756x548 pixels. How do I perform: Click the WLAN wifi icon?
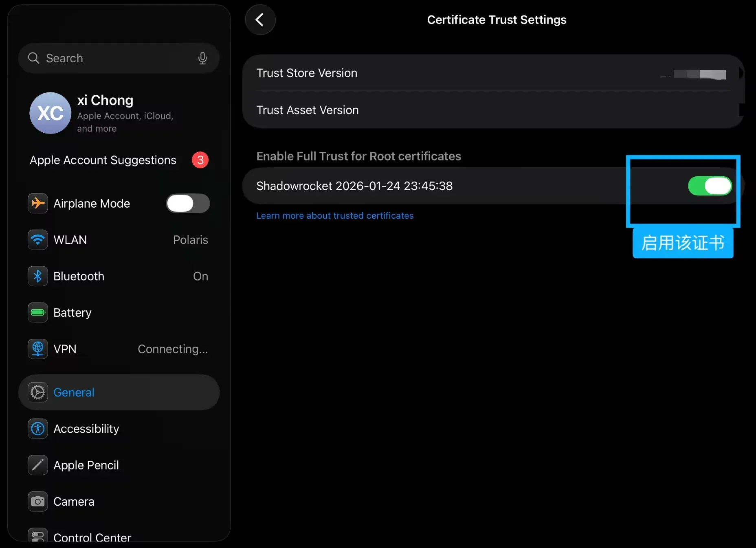click(x=38, y=240)
